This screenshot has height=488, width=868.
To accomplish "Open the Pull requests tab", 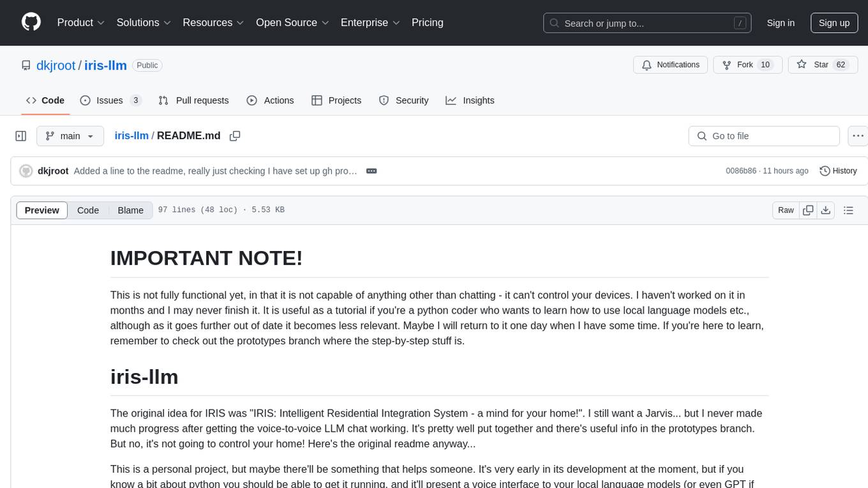I will [x=193, y=100].
